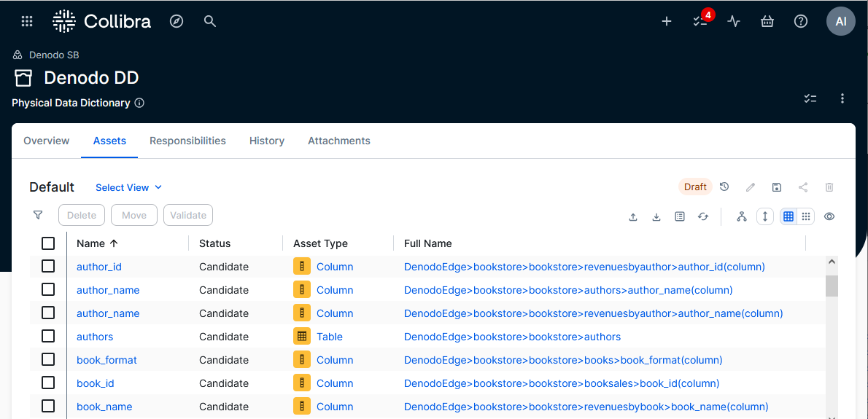Sort by the Name column header
Screen dimensions: 868x419
point(98,243)
